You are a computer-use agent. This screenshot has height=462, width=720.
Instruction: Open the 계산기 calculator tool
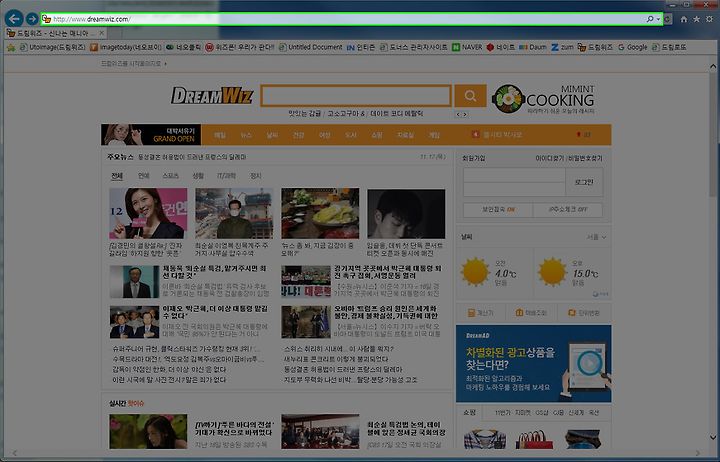(480, 313)
